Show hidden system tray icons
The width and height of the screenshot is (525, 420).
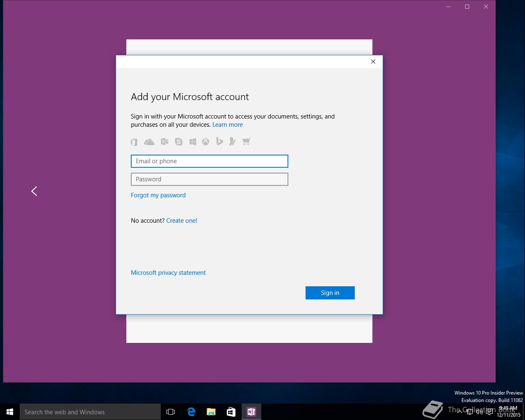tap(459, 412)
